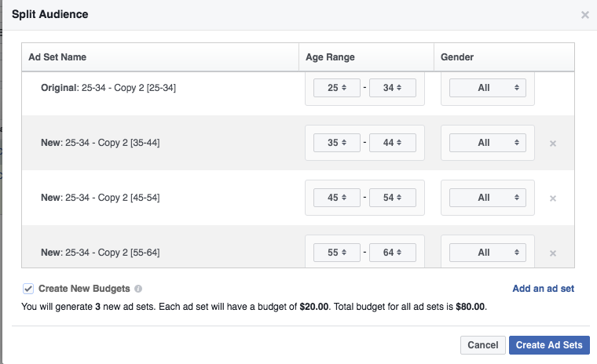The image size is (597, 364).
Task: Close the Split Audience dialog
Action: point(584,15)
